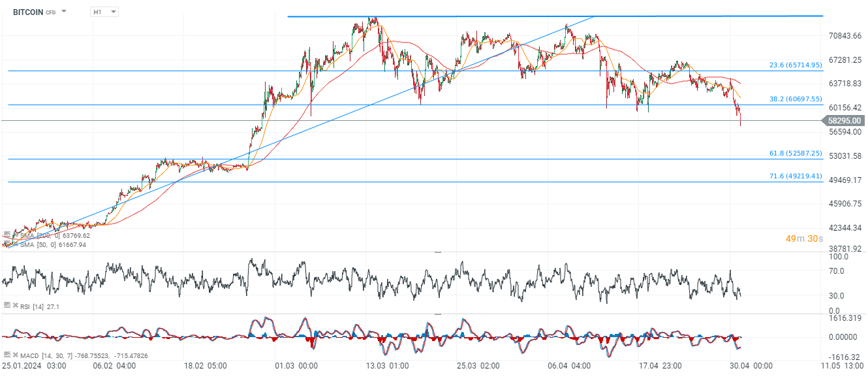Viewport: 868px width, 377px height.
Task: Click the 70843.66 price axis label
Action: click(x=845, y=35)
